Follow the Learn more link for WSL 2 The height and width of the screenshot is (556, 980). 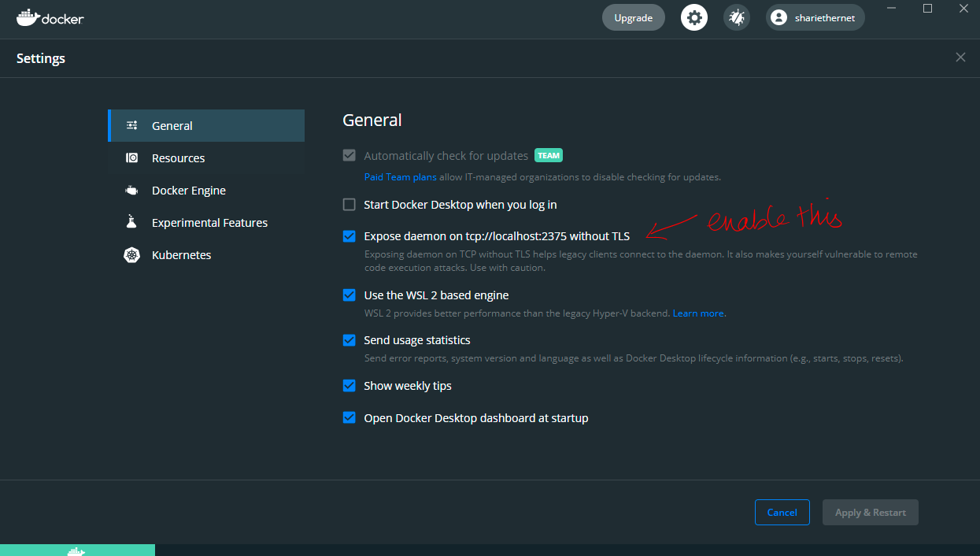tap(698, 313)
